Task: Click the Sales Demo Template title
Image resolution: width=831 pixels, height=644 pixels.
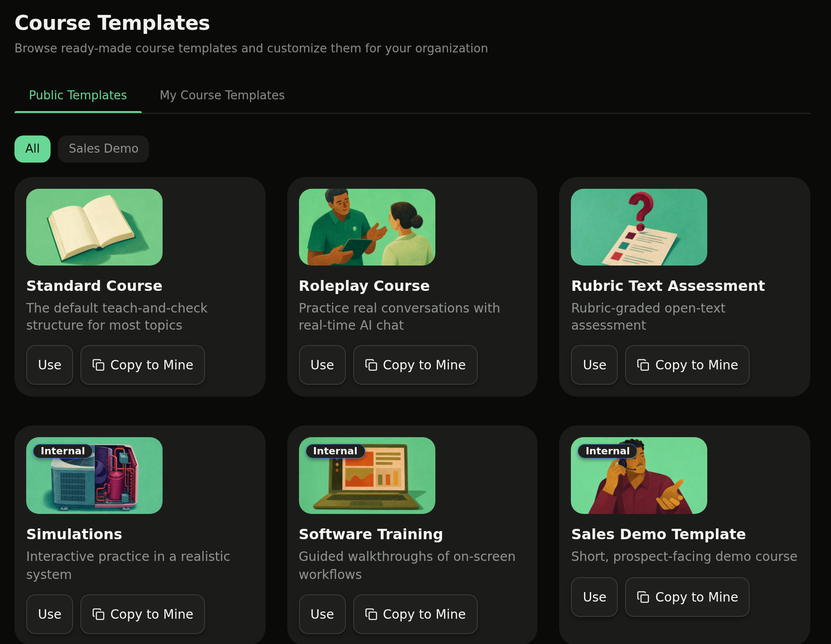Action: [658, 534]
